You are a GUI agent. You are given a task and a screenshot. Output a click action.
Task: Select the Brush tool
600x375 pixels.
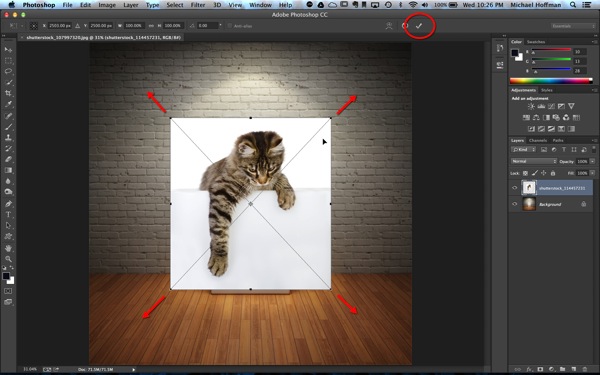(x=8, y=127)
